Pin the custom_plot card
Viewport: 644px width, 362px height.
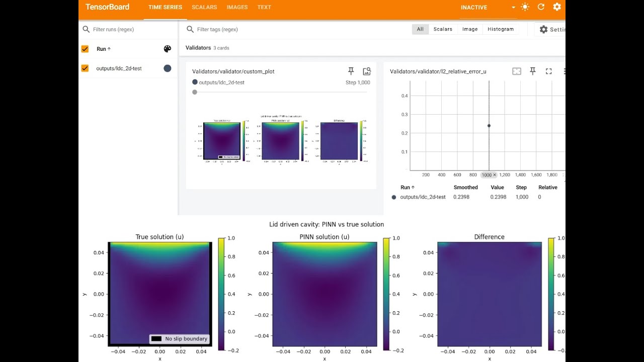point(351,71)
